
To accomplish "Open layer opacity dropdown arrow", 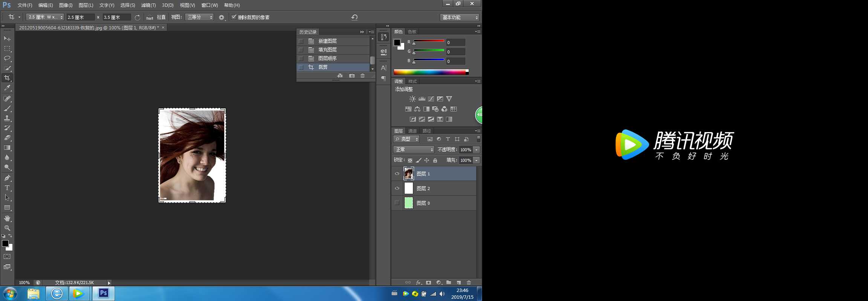I will pyautogui.click(x=477, y=150).
